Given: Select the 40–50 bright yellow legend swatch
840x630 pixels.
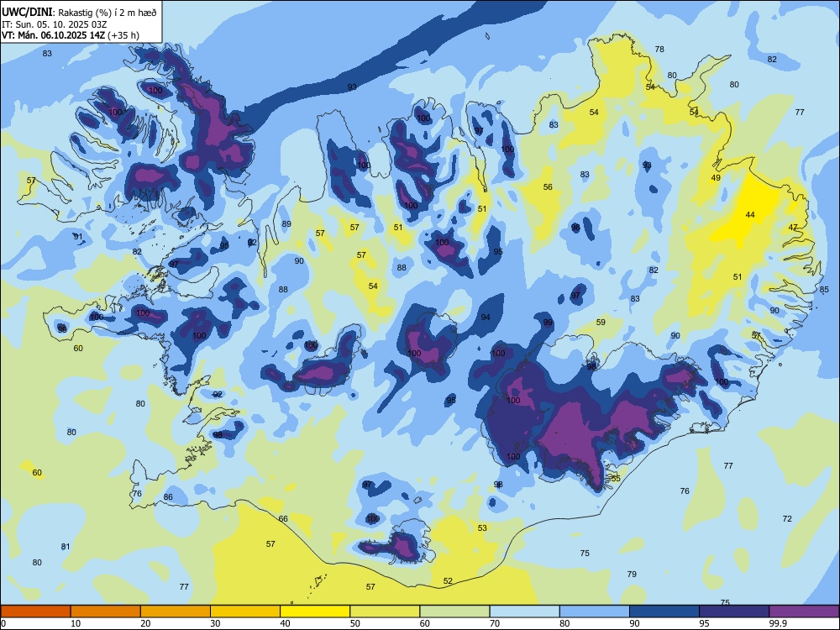Looking at the screenshot, I should point(315,612).
